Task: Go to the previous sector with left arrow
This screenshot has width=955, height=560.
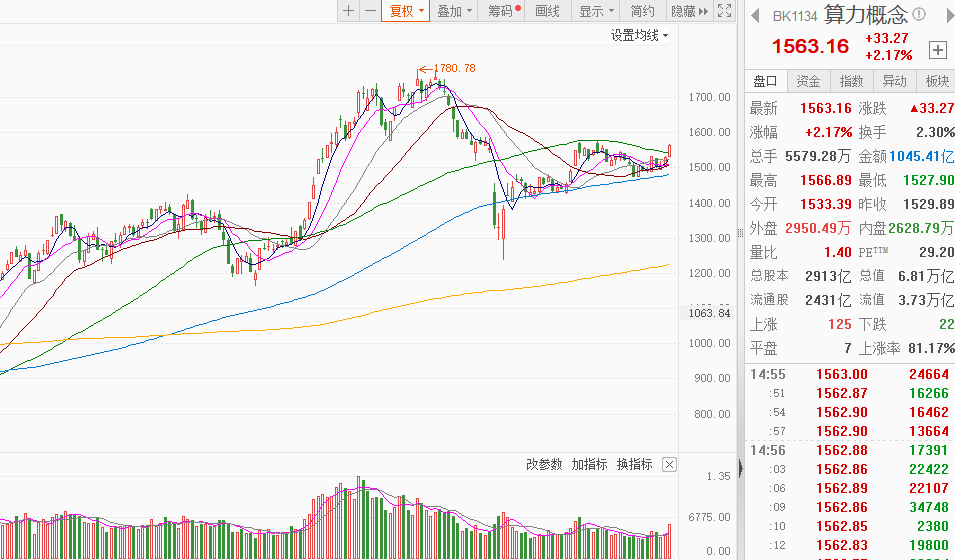Action: [x=755, y=15]
